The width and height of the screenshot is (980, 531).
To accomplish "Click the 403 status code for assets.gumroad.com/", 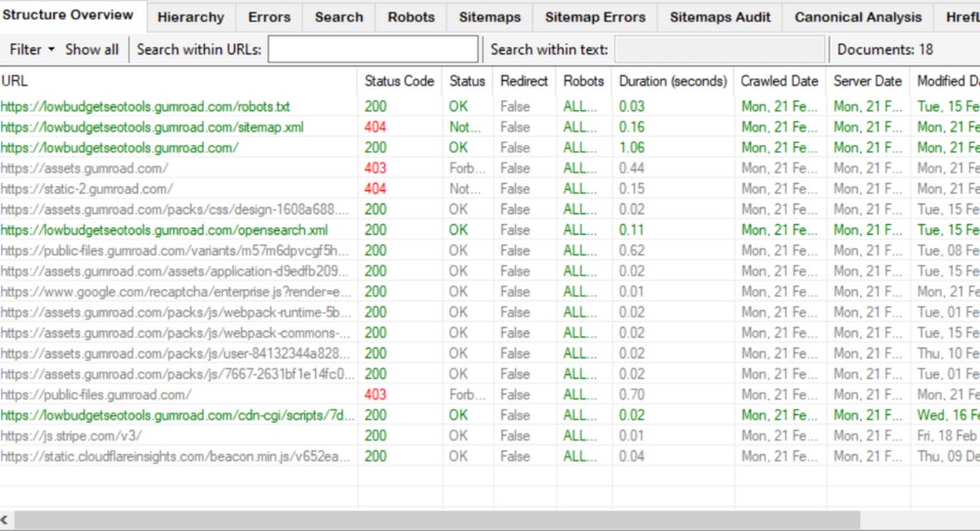I will tap(375, 169).
